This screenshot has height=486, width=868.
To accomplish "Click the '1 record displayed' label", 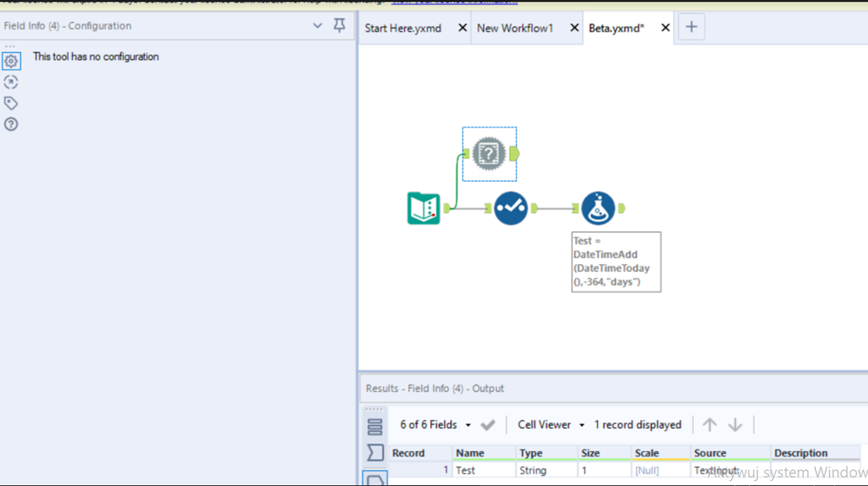I will (638, 425).
